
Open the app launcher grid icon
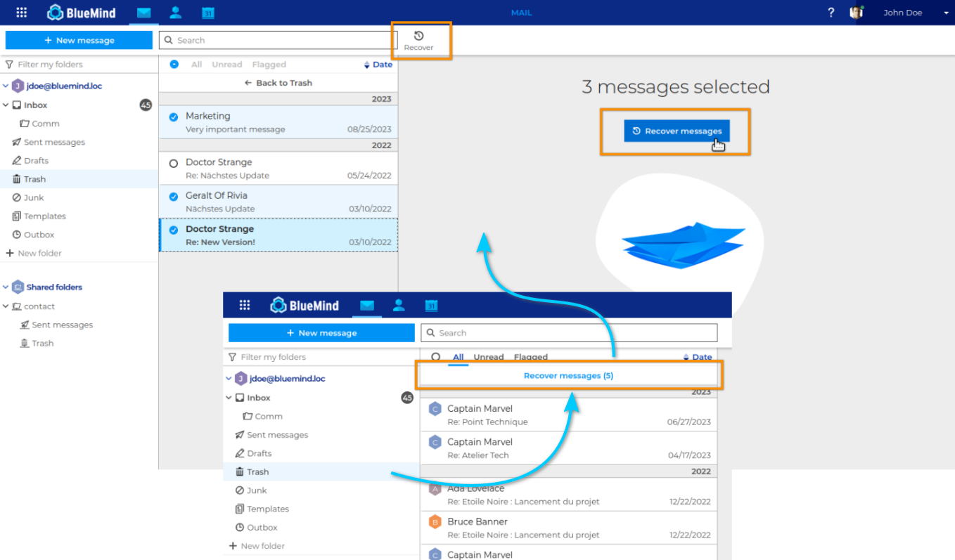pos(22,13)
